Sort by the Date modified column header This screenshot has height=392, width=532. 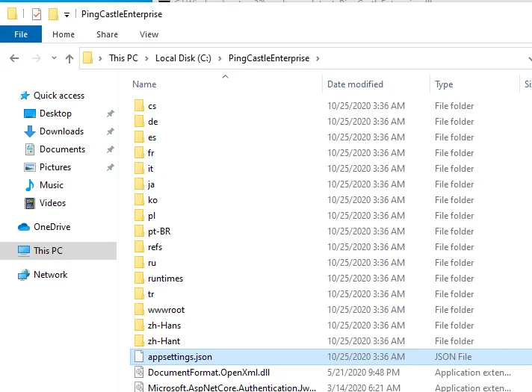pyautogui.click(x=355, y=84)
